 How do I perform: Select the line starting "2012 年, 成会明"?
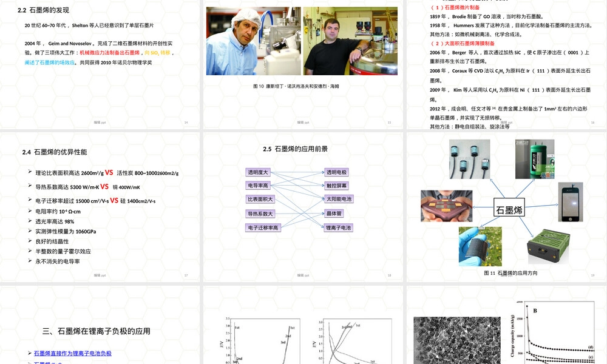pyautogui.click(x=509, y=109)
